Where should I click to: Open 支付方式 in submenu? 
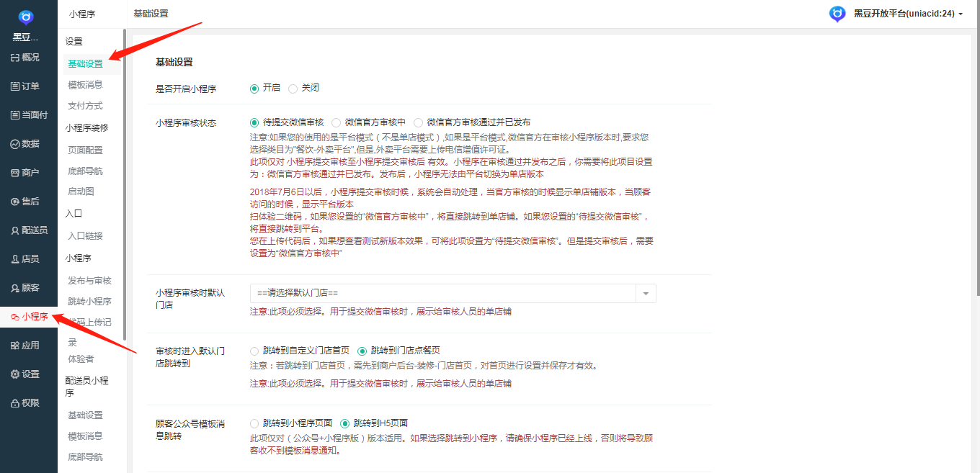point(85,106)
